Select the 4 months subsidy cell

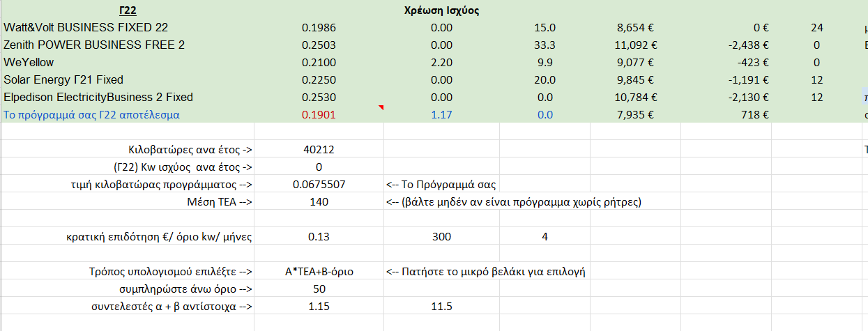[545, 237]
